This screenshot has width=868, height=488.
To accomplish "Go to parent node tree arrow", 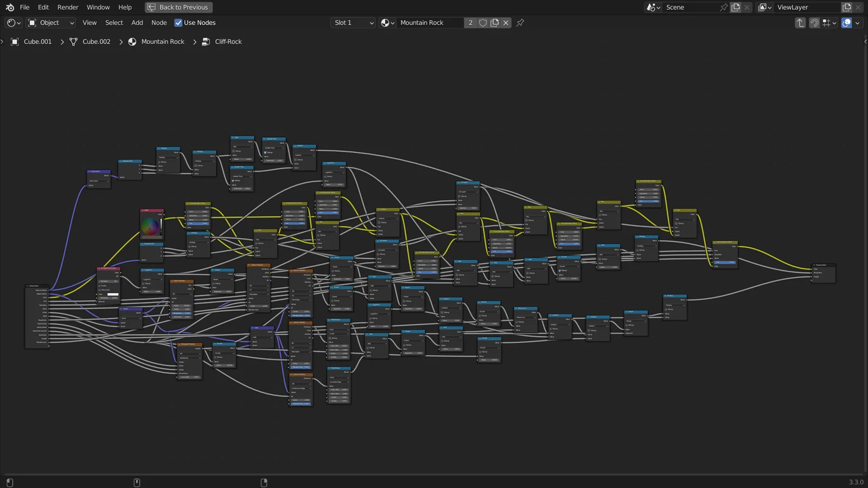I will click(x=800, y=23).
